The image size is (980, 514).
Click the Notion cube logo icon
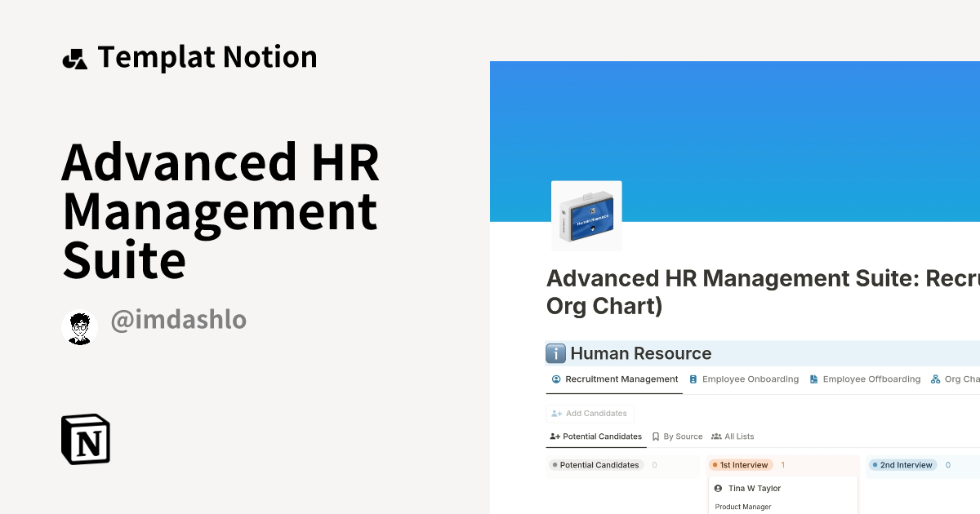tap(85, 439)
